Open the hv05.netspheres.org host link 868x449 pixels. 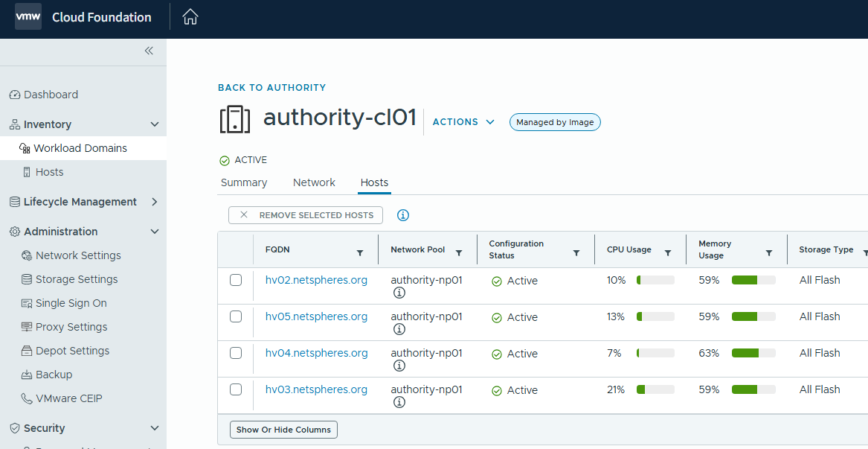coord(316,316)
